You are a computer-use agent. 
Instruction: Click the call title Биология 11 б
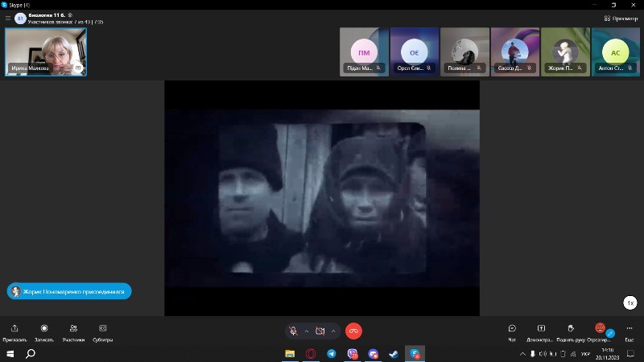(x=47, y=15)
